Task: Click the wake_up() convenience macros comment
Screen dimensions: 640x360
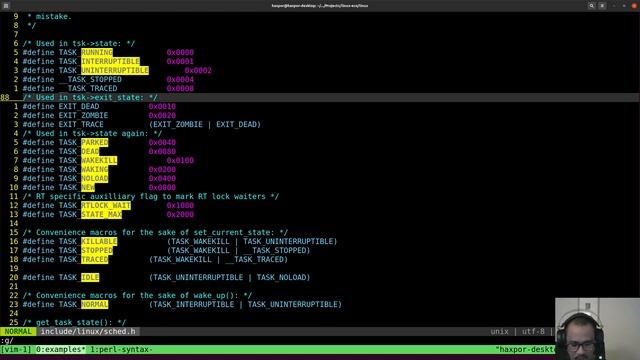Action: pyautogui.click(x=137, y=295)
